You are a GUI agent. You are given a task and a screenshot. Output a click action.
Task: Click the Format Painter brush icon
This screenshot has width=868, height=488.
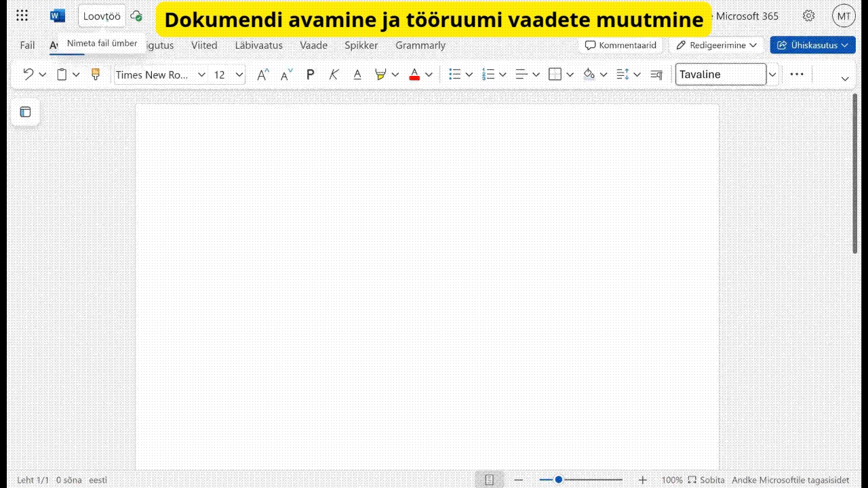[x=96, y=75]
